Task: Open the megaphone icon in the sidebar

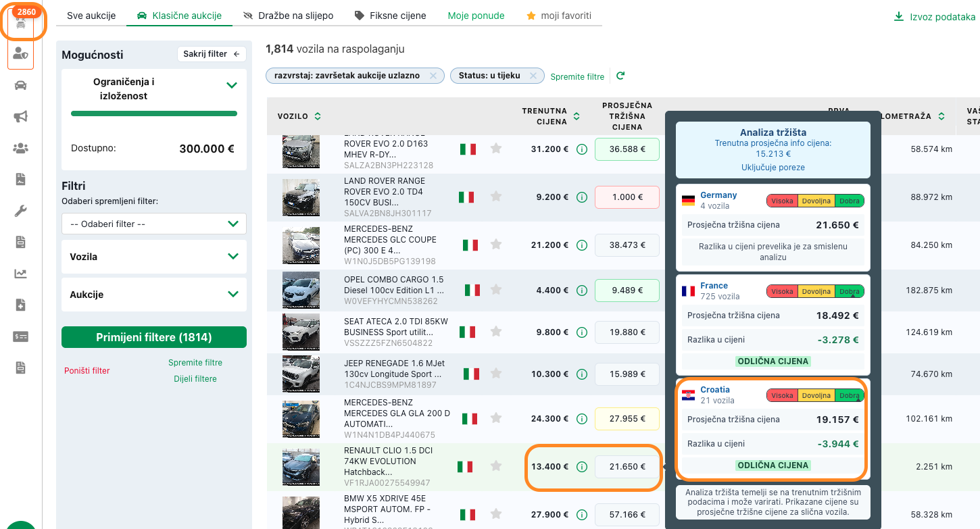Action: [x=20, y=117]
